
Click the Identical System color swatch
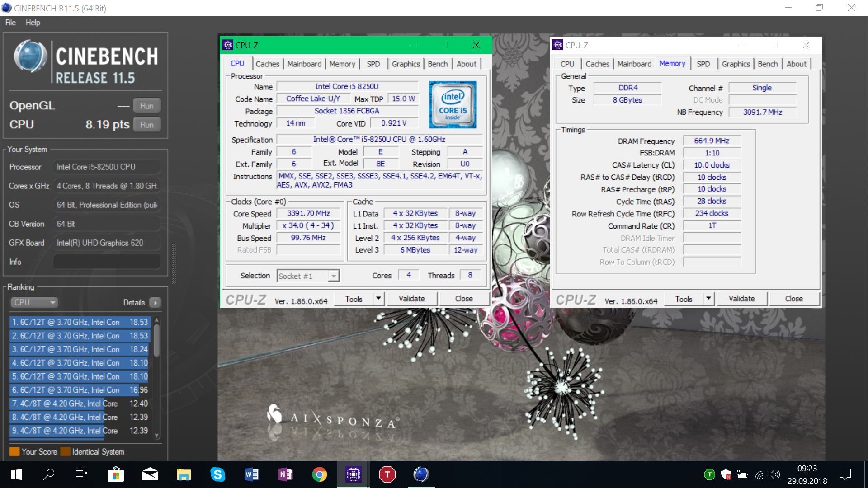pyautogui.click(x=65, y=452)
